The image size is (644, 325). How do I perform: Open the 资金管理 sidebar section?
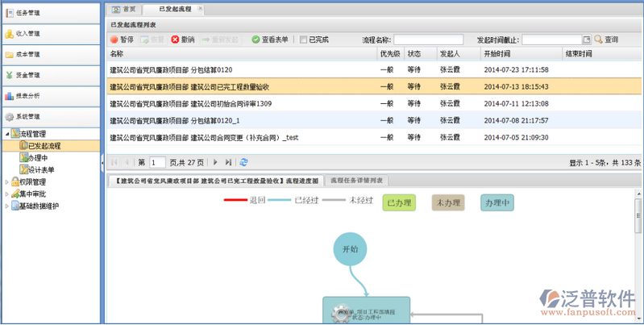(51, 75)
